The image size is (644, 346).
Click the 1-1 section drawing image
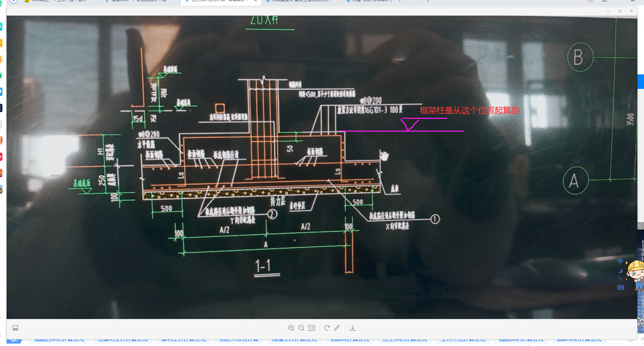tap(322, 167)
